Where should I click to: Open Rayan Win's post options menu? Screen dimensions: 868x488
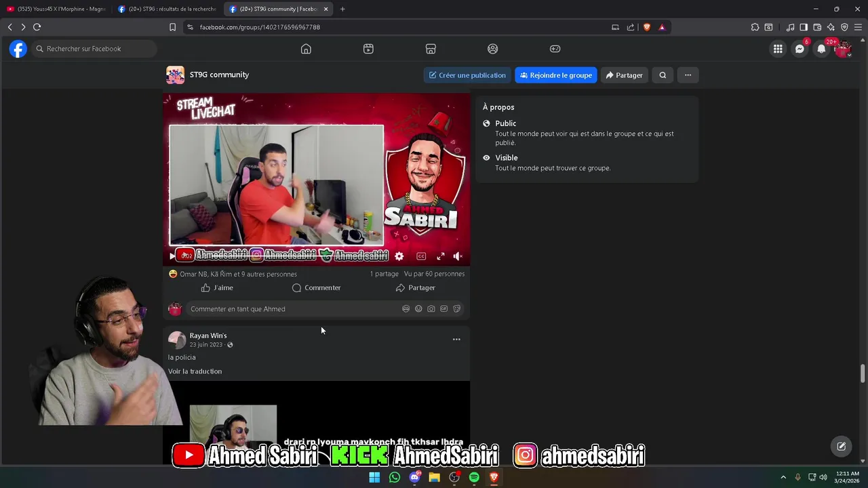point(456,340)
